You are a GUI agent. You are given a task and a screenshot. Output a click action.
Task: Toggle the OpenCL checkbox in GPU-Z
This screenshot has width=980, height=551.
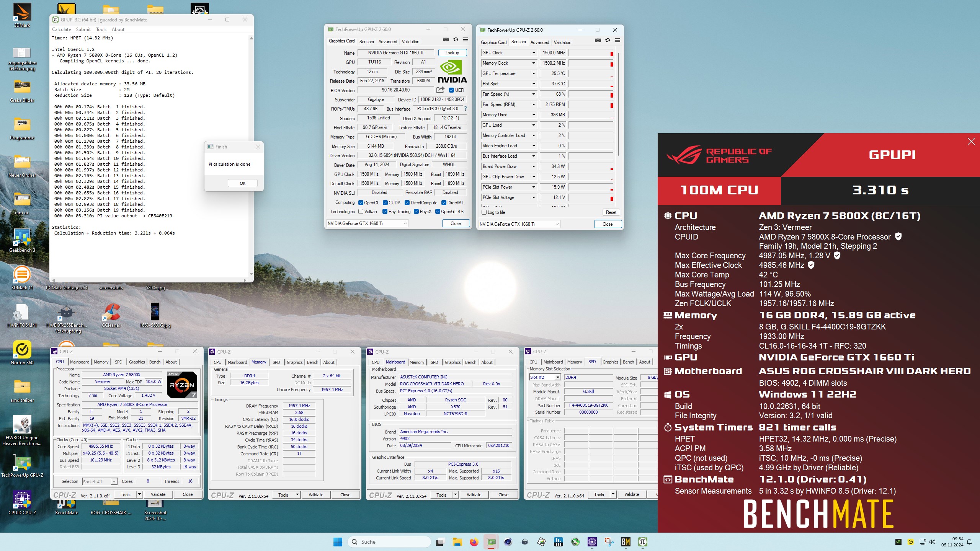pyautogui.click(x=361, y=203)
